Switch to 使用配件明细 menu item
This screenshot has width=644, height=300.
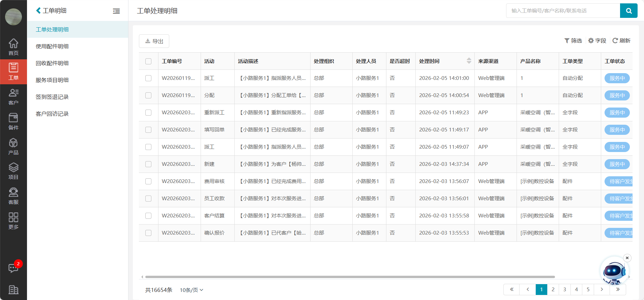coord(52,47)
